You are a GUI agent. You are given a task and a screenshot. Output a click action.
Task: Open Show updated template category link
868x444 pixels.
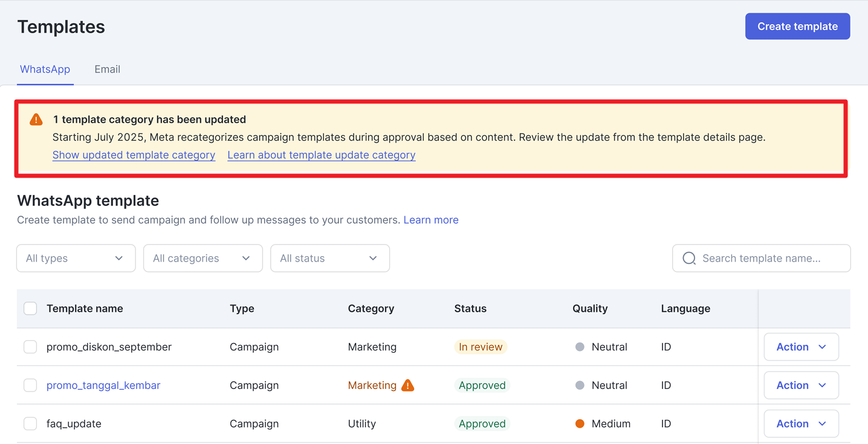134,155
